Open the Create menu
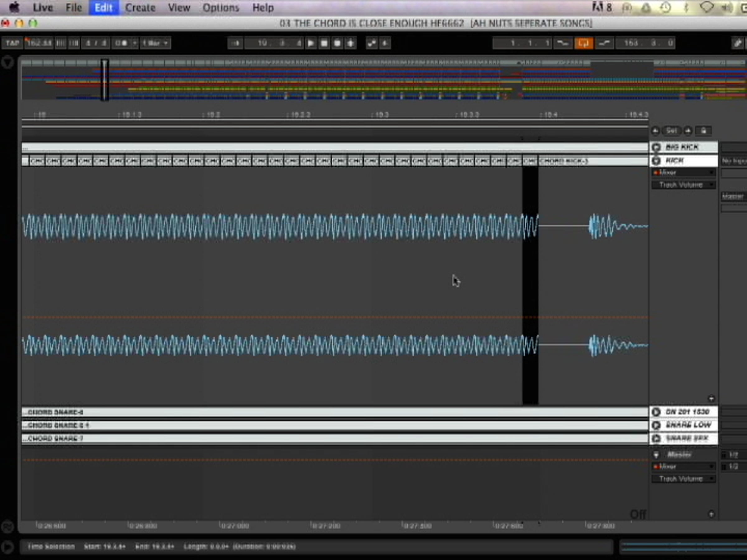Screen dimensions: 747x560 point(140,7)
